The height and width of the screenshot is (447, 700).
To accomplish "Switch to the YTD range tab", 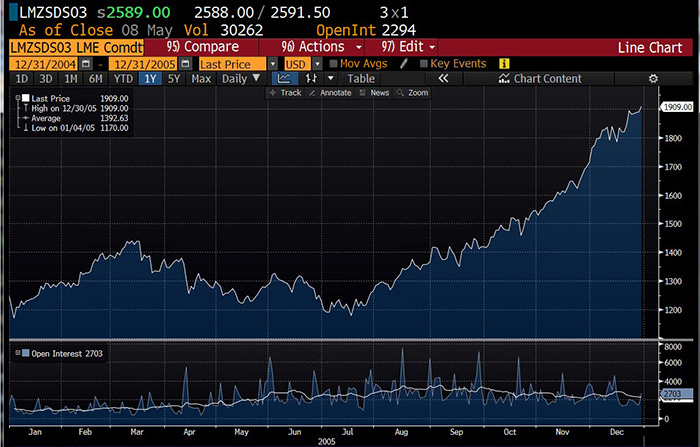I will coord(123,78).
